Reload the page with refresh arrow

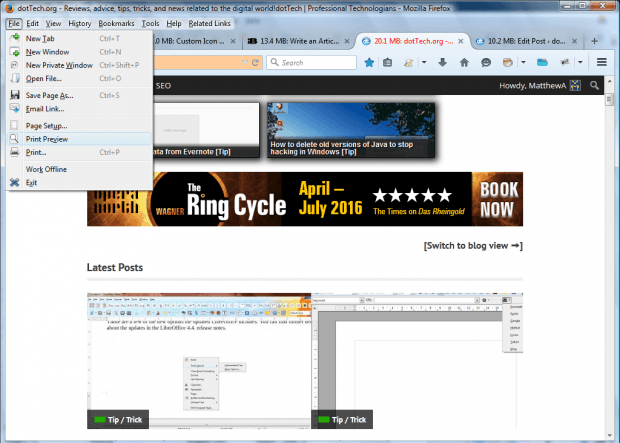point(256,62)
